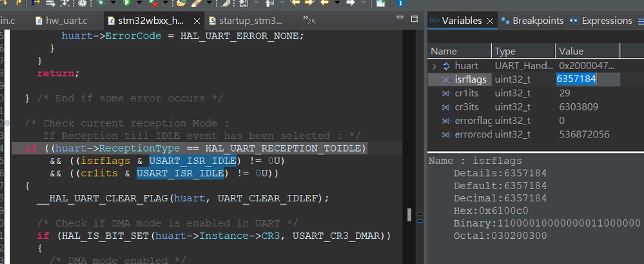Open the Back history dropdown arrow
Viewport: 644px width, 264px height.
pos(338,3)
